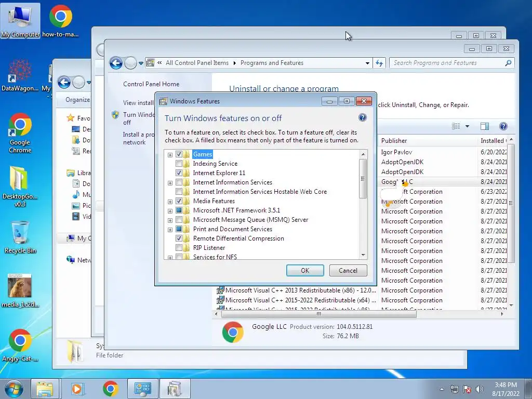Enable the Indexing Service checkbox

(x=179, y=164)
